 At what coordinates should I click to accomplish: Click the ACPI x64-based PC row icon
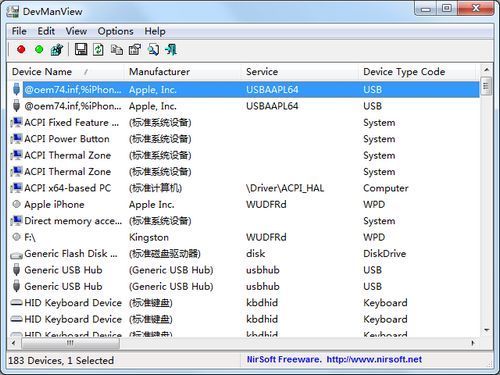(x=16, y=188)
